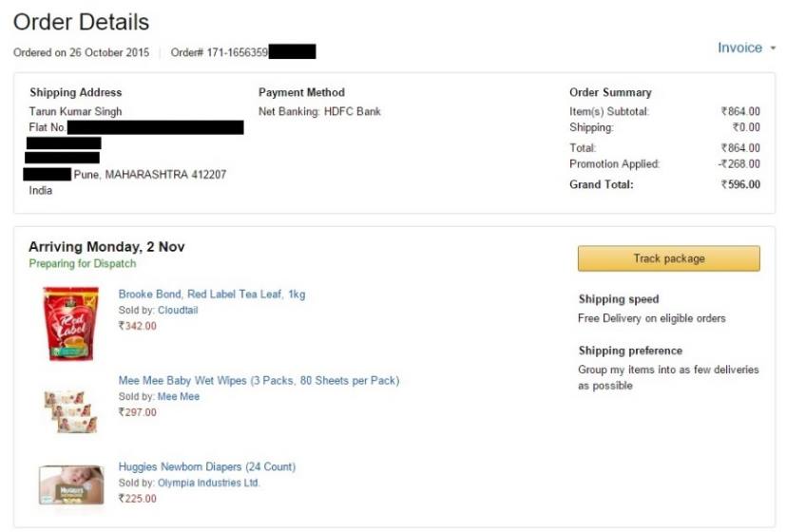Viewport: 786px width, 532px height.
Task: Click the Arriving Monday, 2 Nov heading
Action: [106, 246]
